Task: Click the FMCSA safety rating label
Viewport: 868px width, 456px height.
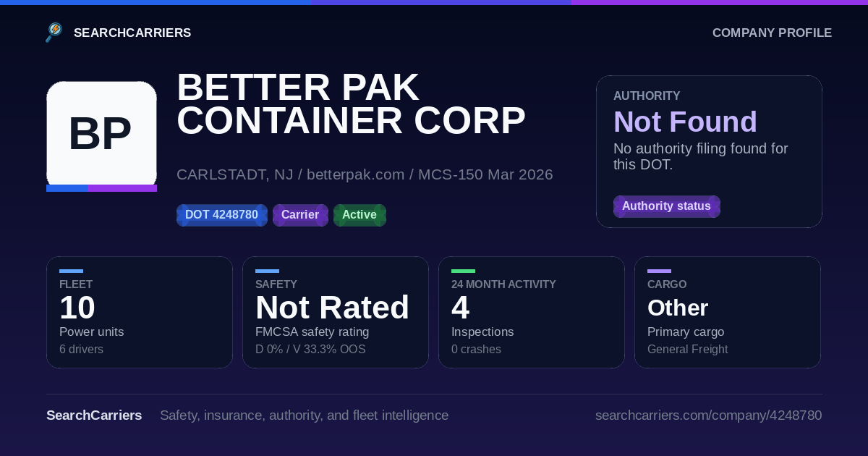Action: 312,332
